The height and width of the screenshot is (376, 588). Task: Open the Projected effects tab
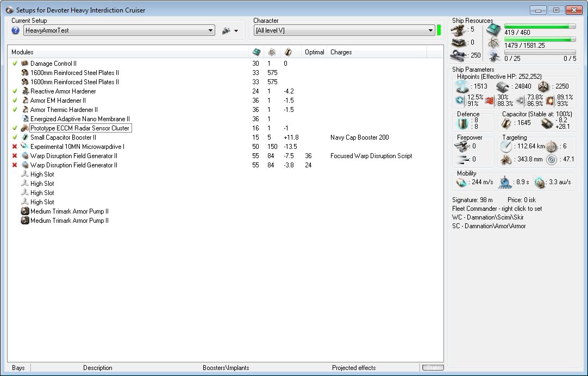pos(354,368)
